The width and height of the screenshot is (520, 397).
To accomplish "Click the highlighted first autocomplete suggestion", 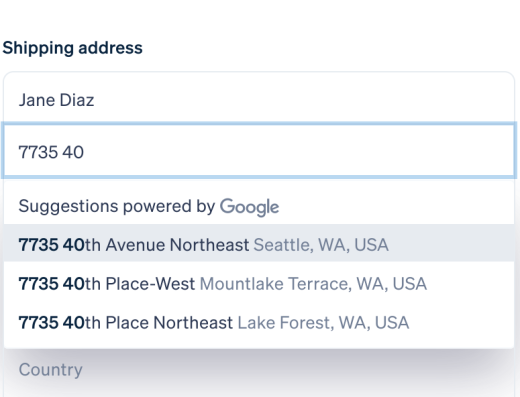I will pyautogui.click(x=259, y=245).
